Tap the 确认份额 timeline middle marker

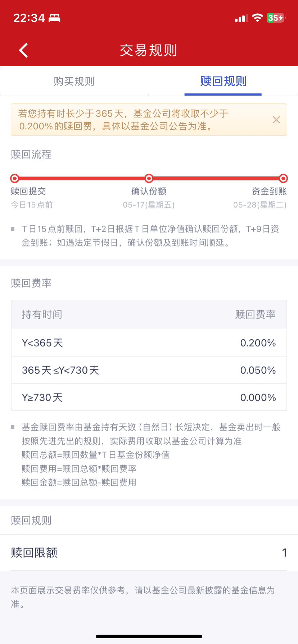point(149,178)
